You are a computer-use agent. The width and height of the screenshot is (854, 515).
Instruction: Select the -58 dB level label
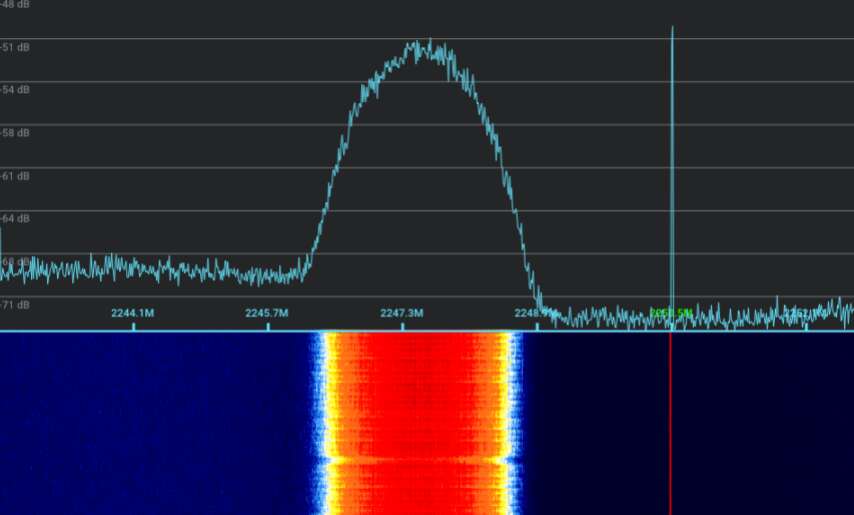click(x=15, y=133)
